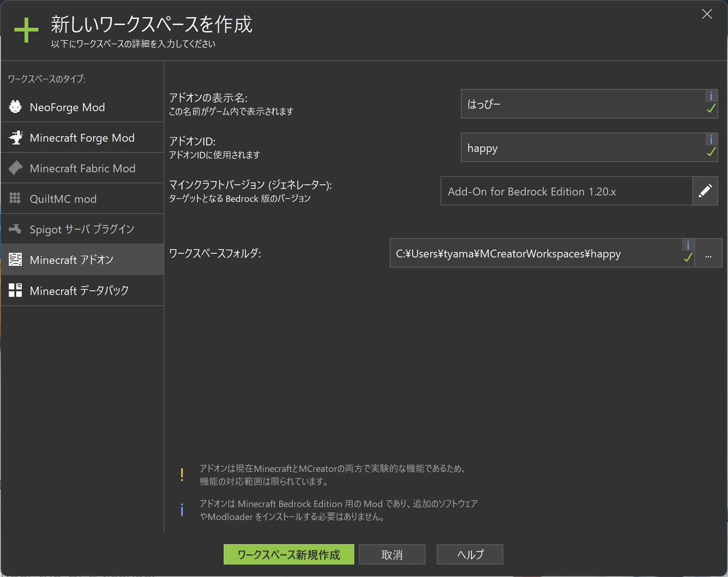Choose the QuiltMC mod workspace type
The height and width of the screenshot is (577, 728).
tap(82, 199)
